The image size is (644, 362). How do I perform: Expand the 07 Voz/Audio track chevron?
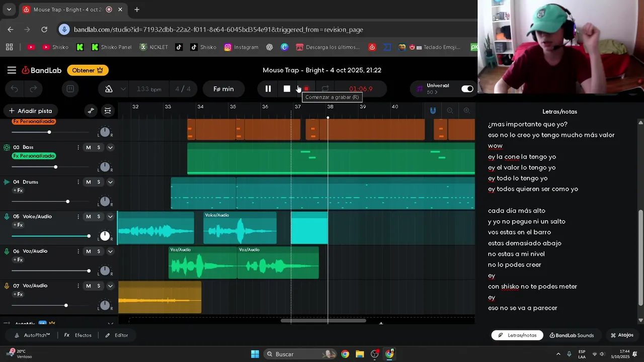click(x=110, y=286)
